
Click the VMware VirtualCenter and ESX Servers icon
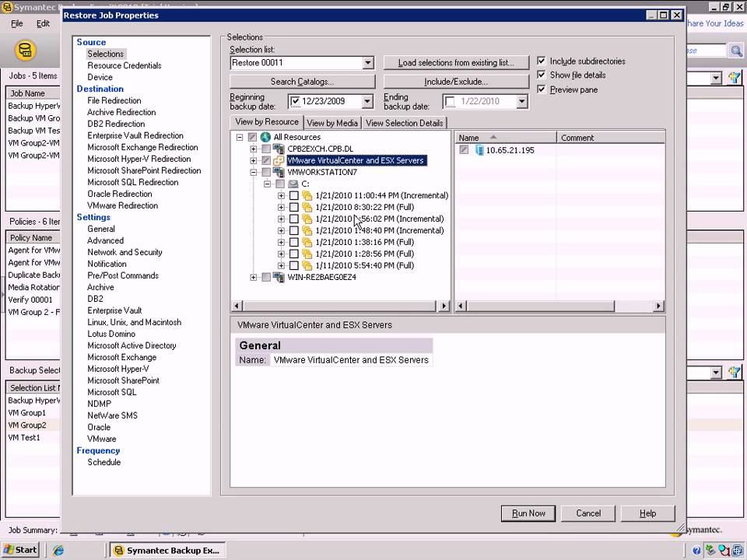click(279, 160)
